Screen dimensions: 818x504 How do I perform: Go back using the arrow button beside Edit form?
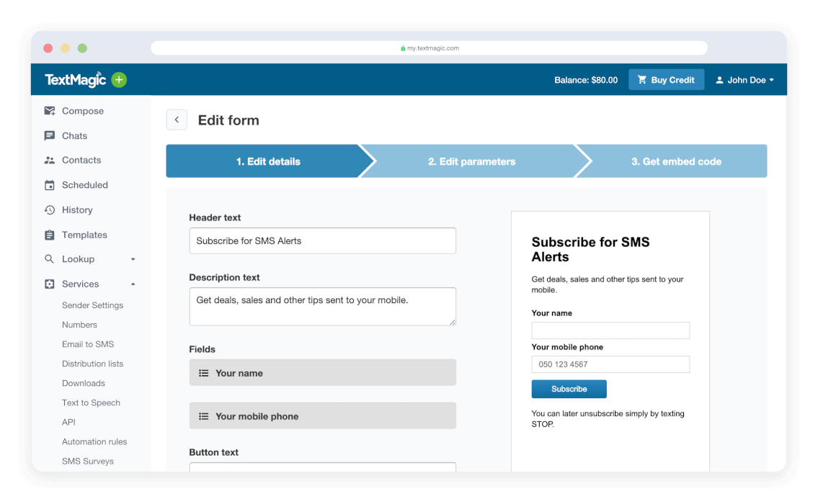pos(177,120)
